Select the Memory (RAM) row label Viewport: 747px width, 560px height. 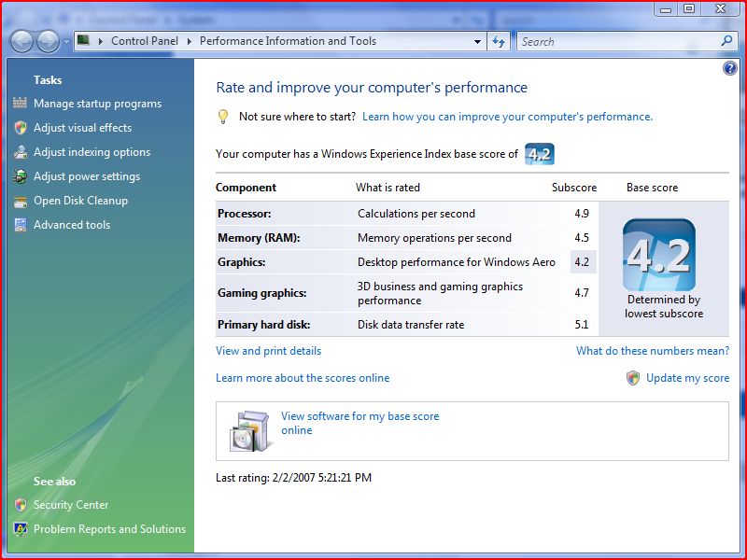tap(259, 238)
